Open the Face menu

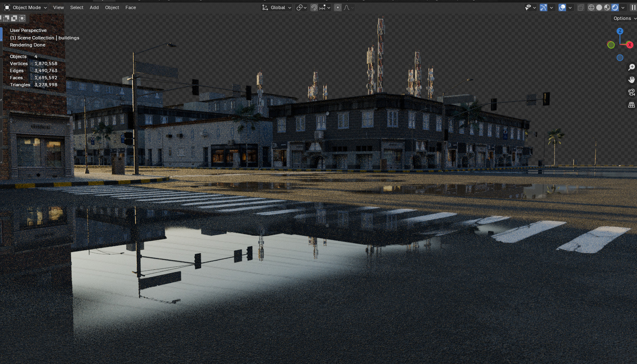point(130,7)
